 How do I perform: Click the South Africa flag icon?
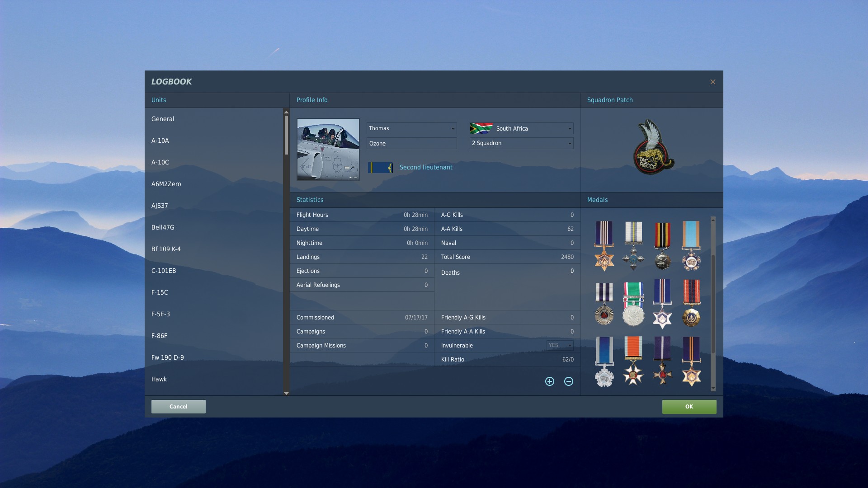(x=481, y=128)
